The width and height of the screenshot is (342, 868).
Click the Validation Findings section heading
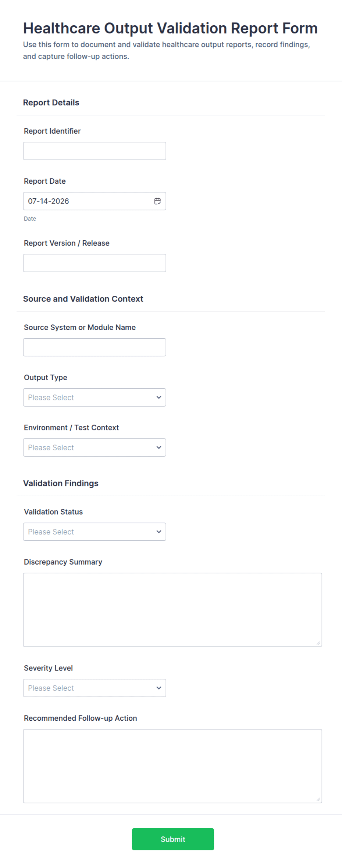pos(61,483)
